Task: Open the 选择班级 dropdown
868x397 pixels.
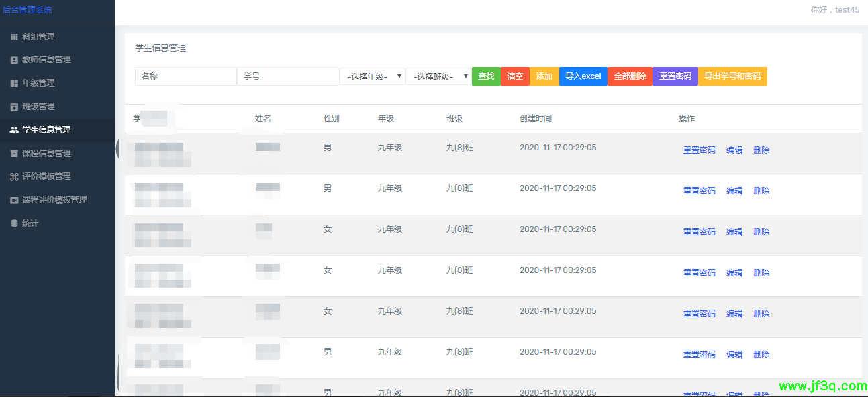Action: 438,76
